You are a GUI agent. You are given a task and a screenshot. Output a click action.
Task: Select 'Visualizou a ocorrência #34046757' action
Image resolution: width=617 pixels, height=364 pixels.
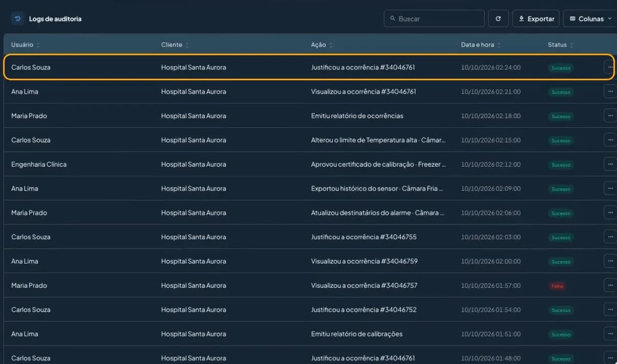coord(364,285)
